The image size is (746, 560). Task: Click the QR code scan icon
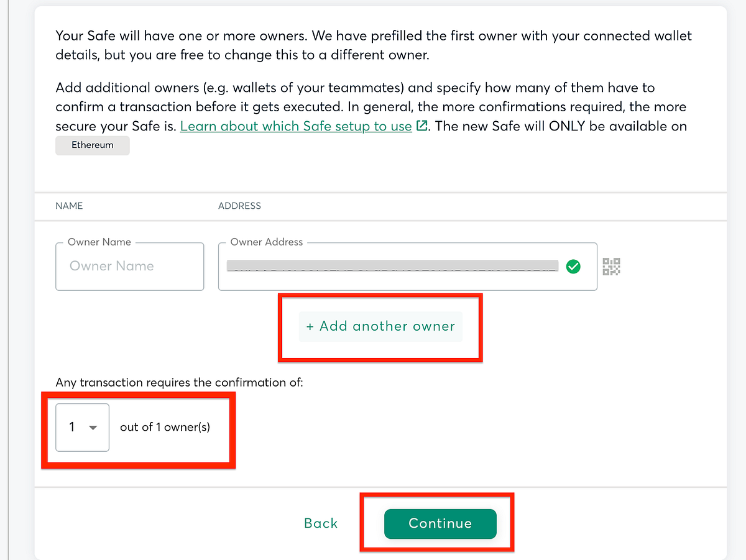click(x=612, y=267)
